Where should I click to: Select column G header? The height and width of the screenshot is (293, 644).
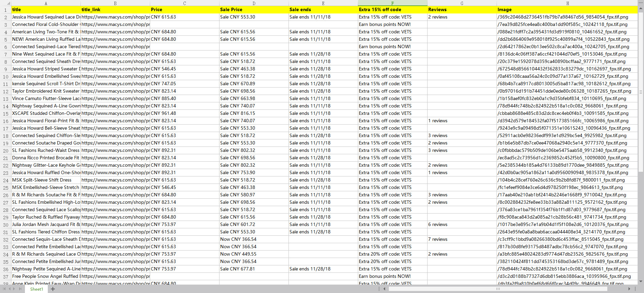coord(462,3)
